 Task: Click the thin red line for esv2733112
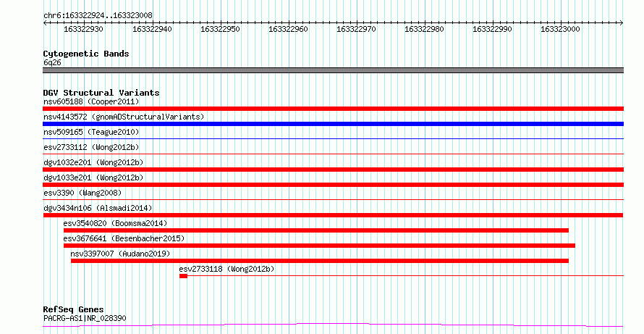point(333,154)
